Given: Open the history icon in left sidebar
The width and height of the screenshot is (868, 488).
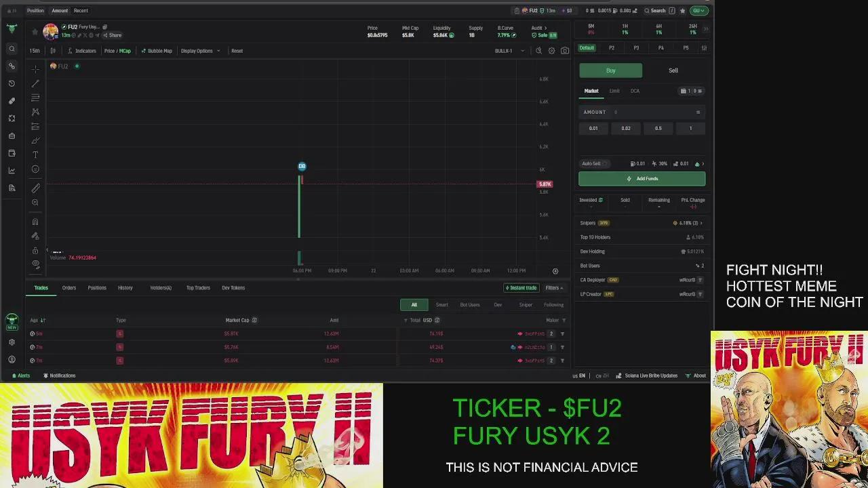Looking at the screenshot, I should click(x=12, y=83).
